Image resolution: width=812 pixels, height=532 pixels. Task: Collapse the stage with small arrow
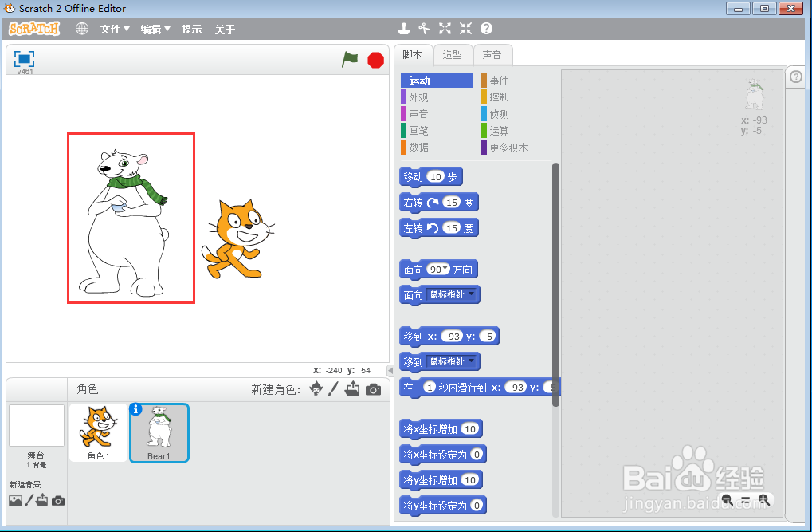[390, 370]
